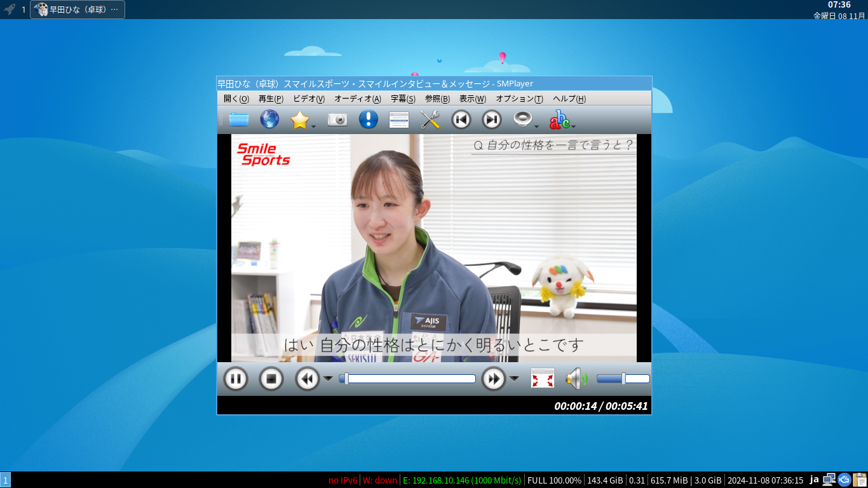The width and height of the screenshot is (868, 488).
Task: Open favorites with the star icon
Action: tap(300, 119)
